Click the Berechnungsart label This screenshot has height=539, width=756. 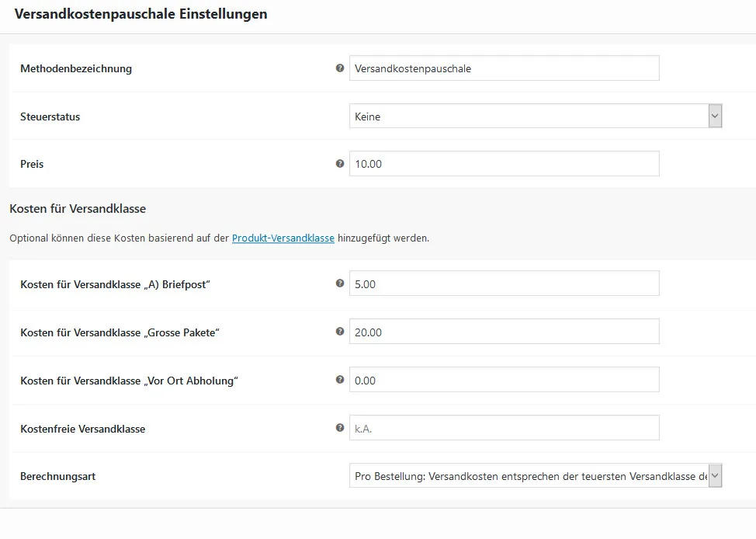(58, 477)
